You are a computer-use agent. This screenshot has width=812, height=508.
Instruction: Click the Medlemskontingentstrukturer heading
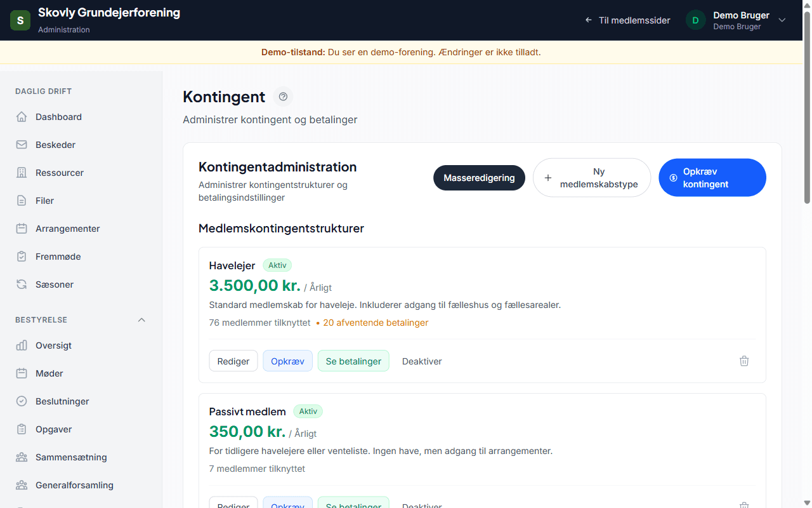pos(281,228)
